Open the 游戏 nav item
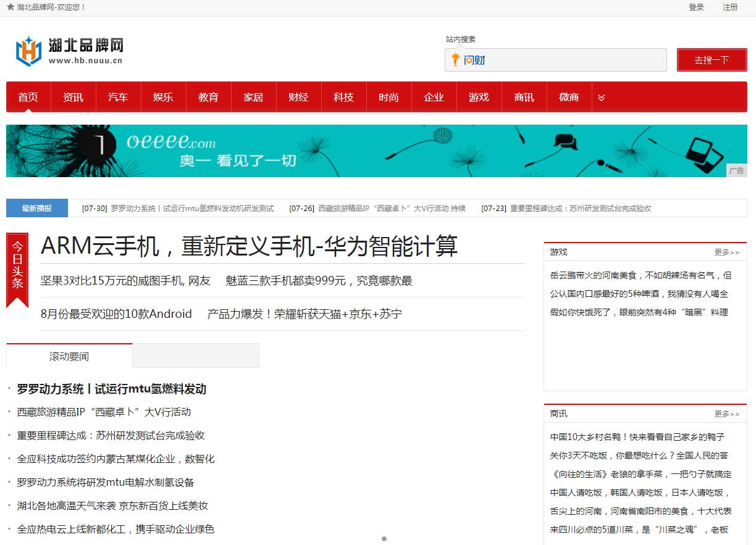This screenshot has height=545, width=756. click(x=479, y=98)
